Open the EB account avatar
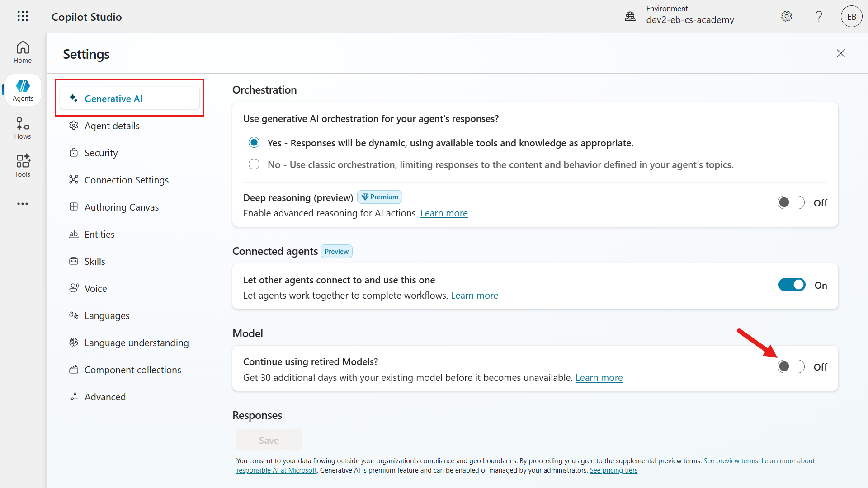The width and height of the screenshot is (868, 488). (851, 17)
